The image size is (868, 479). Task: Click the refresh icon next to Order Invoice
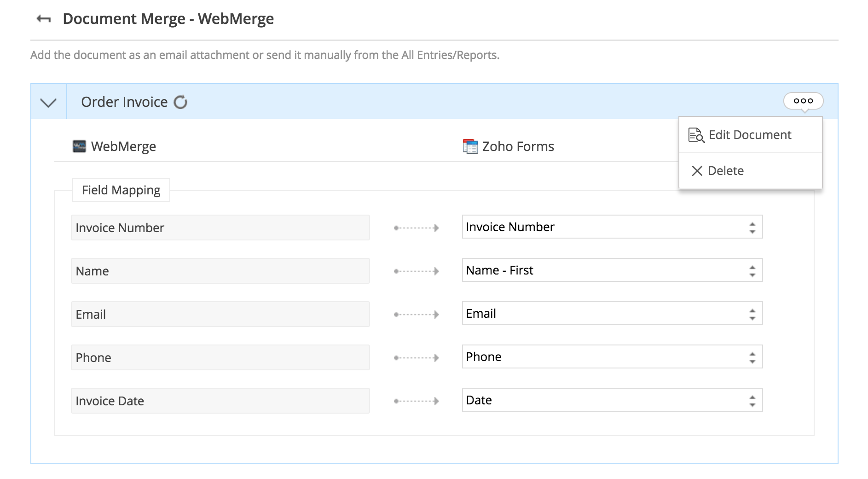coord(180,102)
